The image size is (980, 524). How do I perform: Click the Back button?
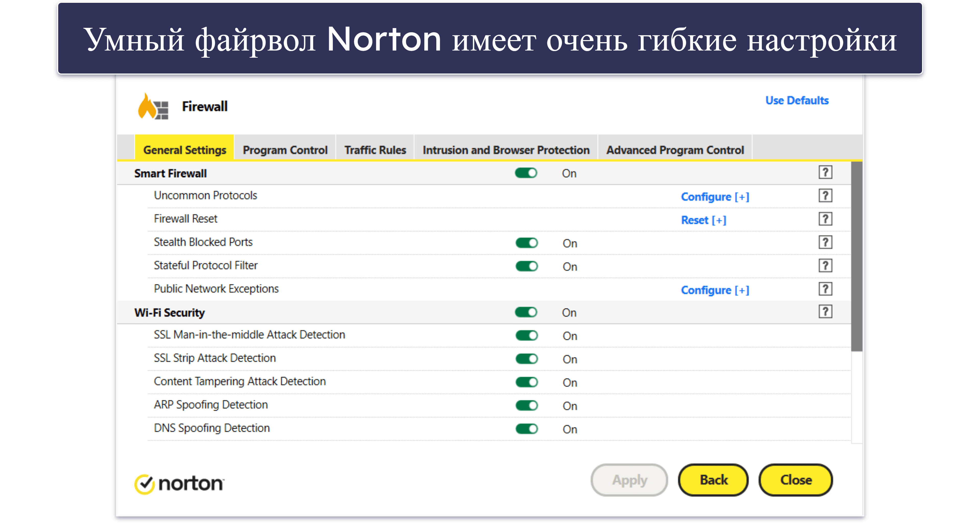(x=713, y=480)
